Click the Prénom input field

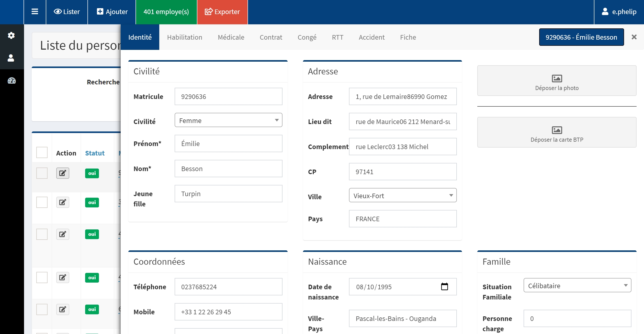click(228, 143)
